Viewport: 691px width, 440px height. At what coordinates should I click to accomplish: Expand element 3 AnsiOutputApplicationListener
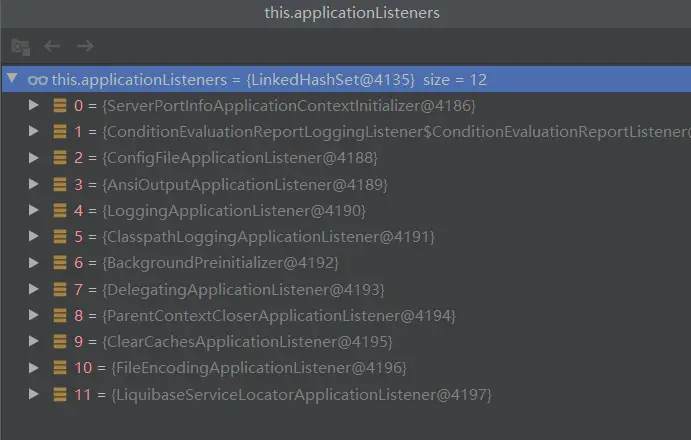point(33,184)
